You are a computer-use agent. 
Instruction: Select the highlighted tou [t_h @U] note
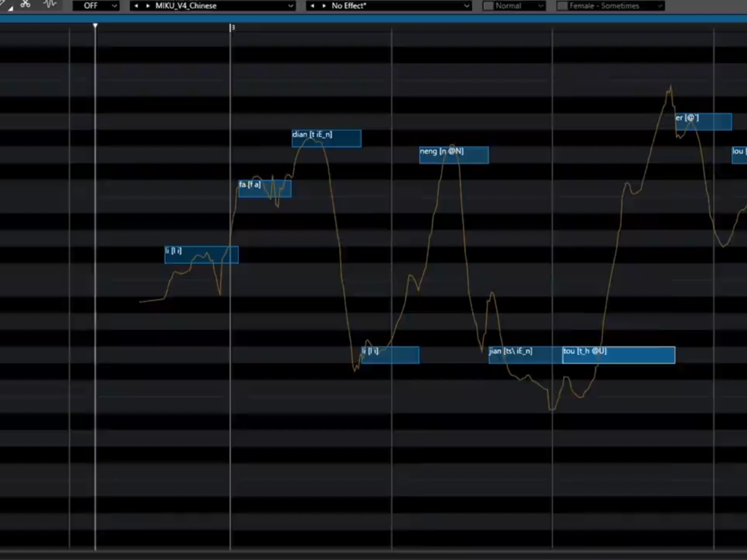coord(619,355)
